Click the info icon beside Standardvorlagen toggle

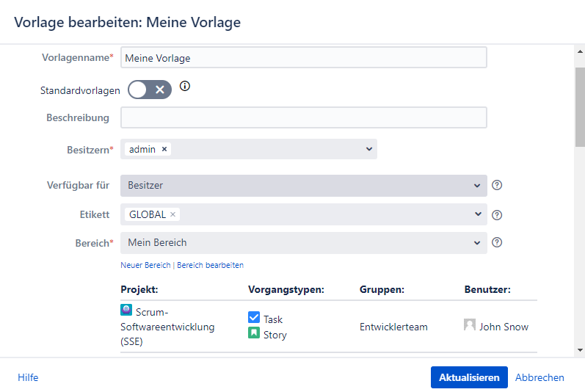[x=185, y=87]
